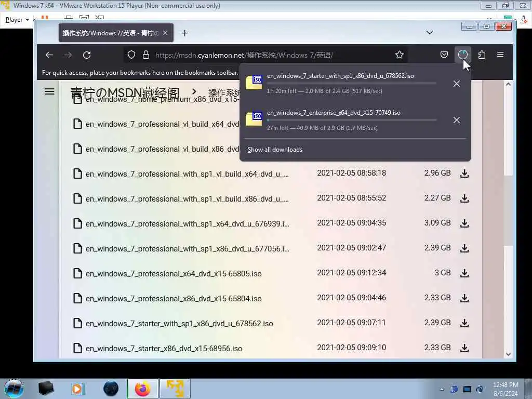Open en_windows_7_enterprise_x64 download entry
Viewport: 532px width, 399px height.
(341, 120)
